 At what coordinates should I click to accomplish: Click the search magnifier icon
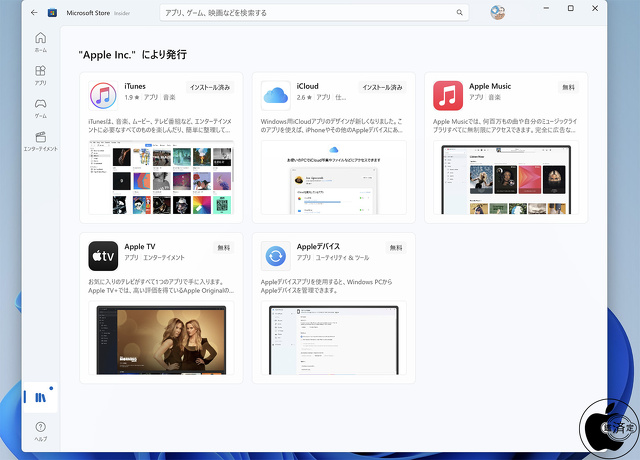[x=460, y=13]
